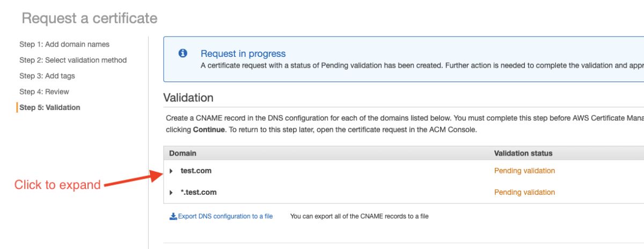This screenshot has width=644, height=249.
Task: Click Pending validation status for test.com
Action: pyautogui.click(x=524, y=171)
